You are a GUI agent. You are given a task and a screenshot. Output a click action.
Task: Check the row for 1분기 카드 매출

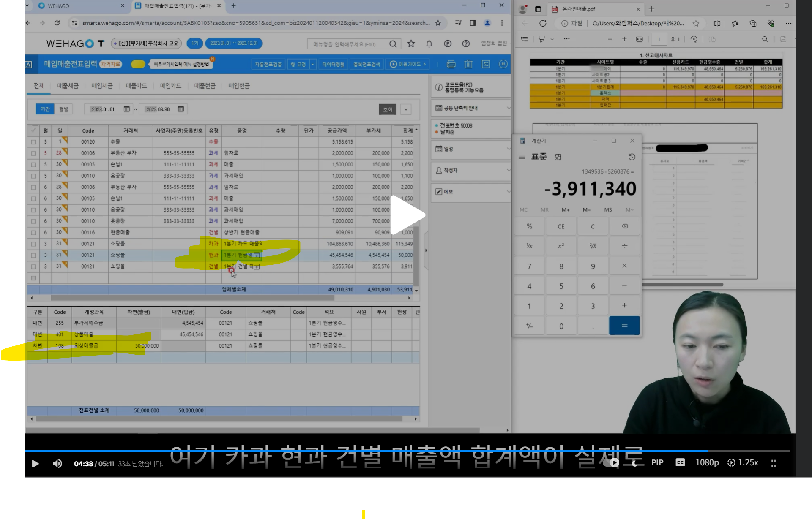(33, 244)
